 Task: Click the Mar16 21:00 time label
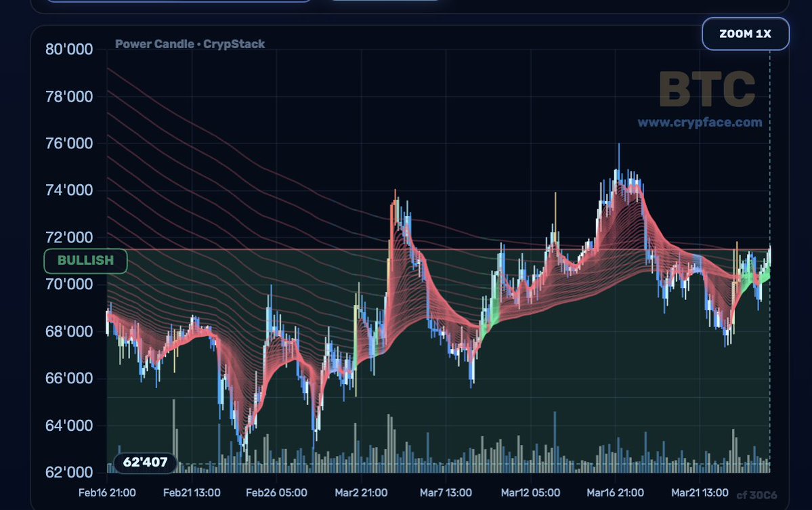click(x=615, y=492)
